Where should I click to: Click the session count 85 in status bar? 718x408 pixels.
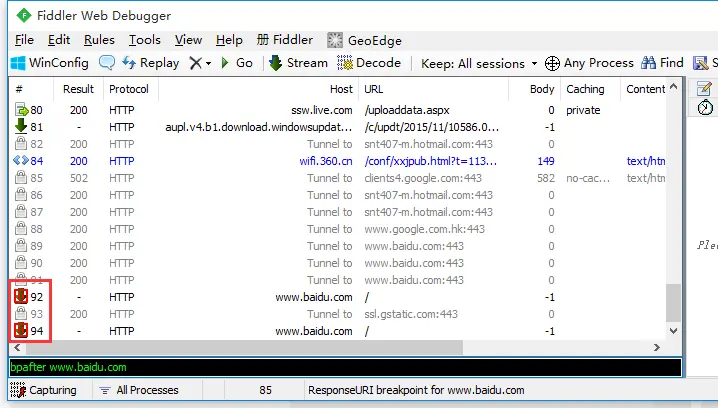coord(265,390)
